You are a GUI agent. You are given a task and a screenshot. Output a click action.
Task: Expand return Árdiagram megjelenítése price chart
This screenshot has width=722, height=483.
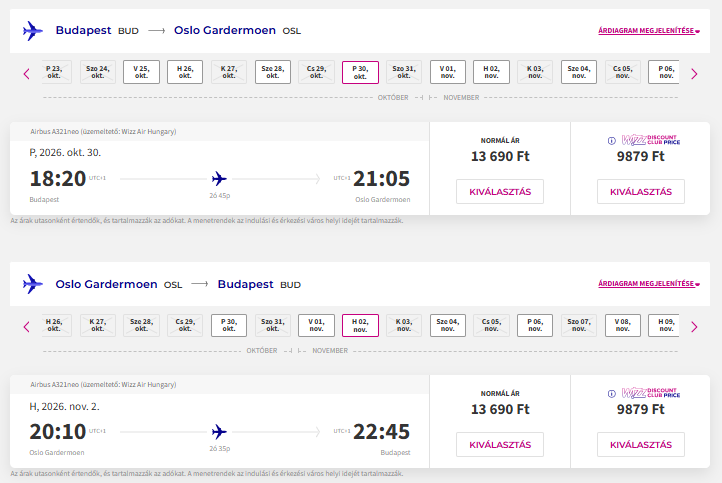(x=649, y=284)
